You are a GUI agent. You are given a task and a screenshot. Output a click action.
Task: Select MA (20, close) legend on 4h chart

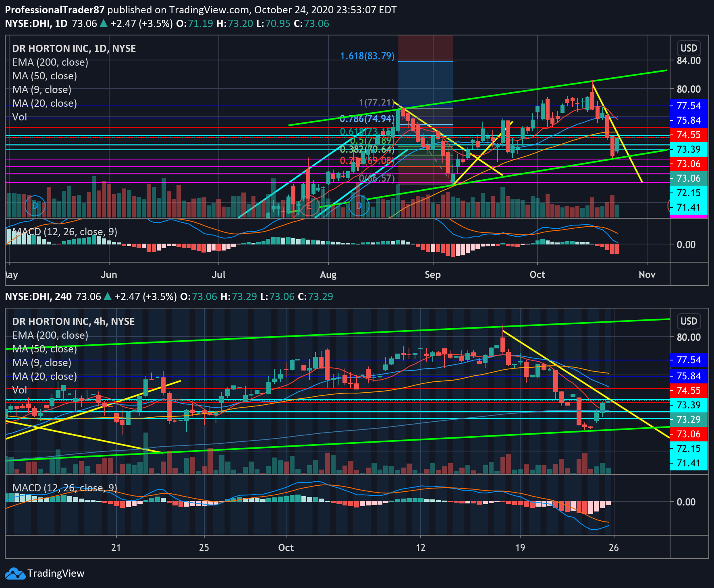[45, 377]
